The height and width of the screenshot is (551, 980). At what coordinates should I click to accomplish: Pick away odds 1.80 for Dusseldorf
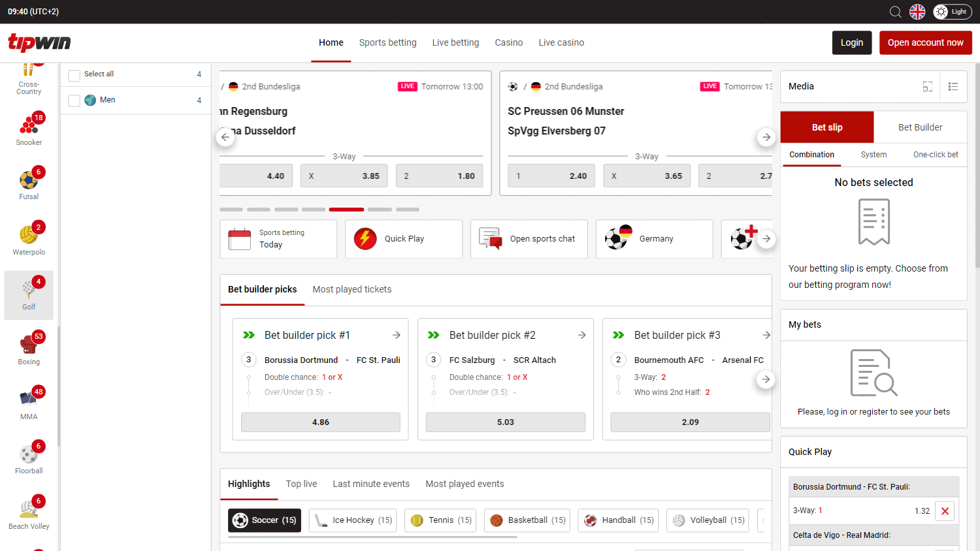coord(440,176)
